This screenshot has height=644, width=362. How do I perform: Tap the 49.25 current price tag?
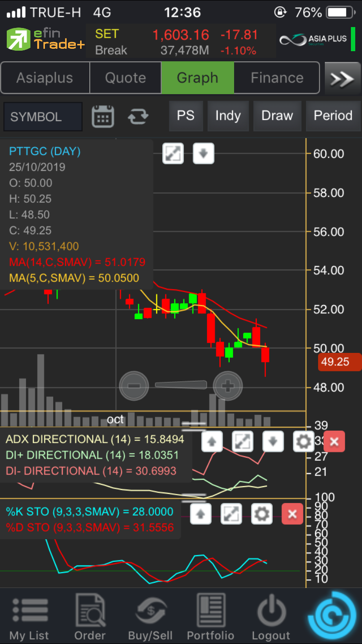pyautogui.click(x=340, y=362)
